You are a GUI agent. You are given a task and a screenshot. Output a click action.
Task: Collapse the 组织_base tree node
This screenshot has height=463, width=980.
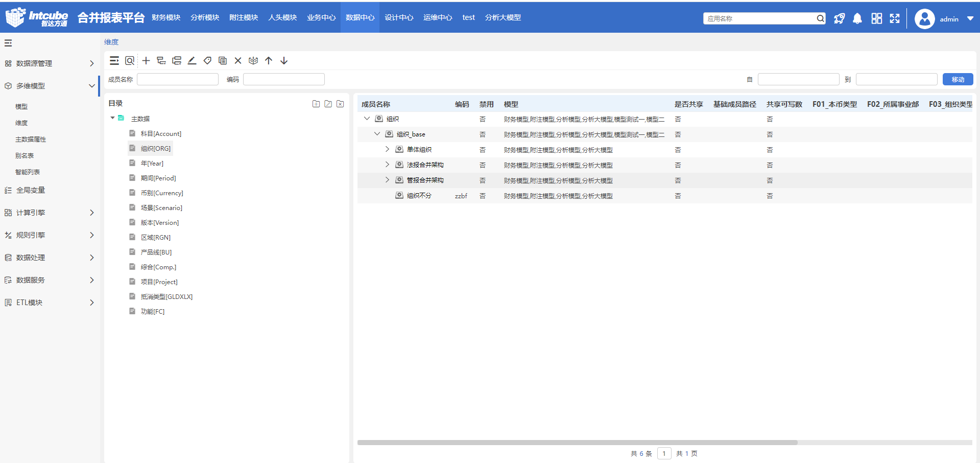(x=377, y=134)
